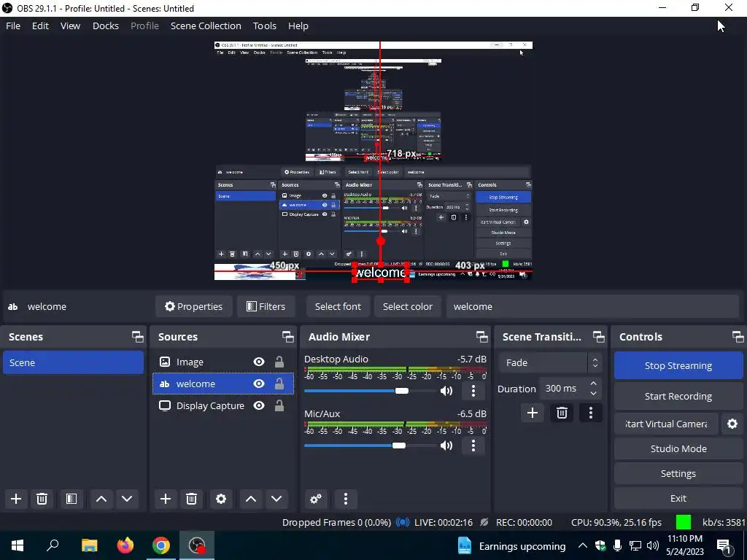The height and width of the screenshot is (560, 747).
Task: Open the File menu
Action: (13, 26)
